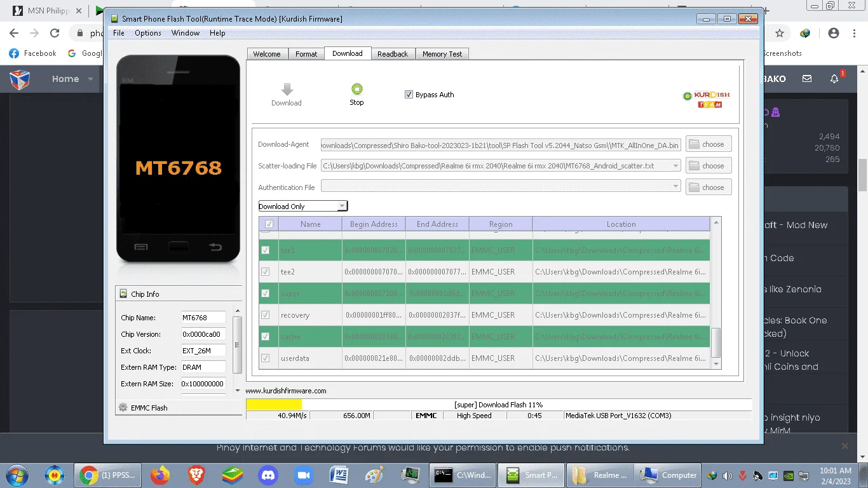868x488 pixels.
Task: Sort by the Begin Address column header
Action: 374,224
